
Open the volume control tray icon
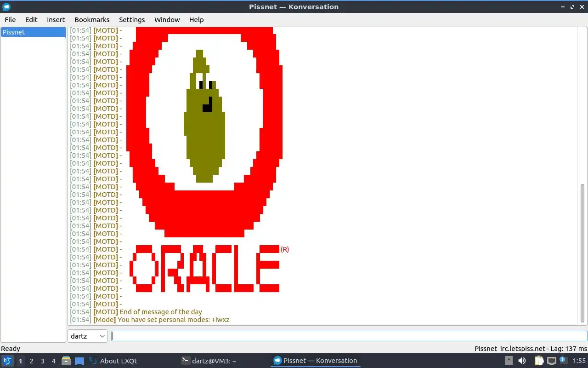click(522, 361)
